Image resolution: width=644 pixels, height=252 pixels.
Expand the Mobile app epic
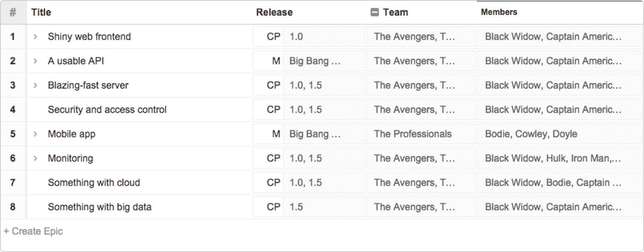(35, 134)
